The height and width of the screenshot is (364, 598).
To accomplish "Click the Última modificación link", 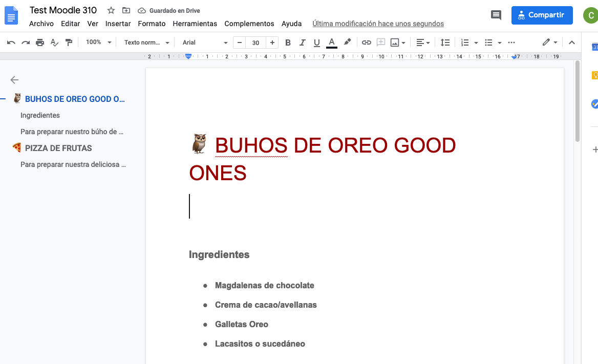I will click(x=378, y=24).
